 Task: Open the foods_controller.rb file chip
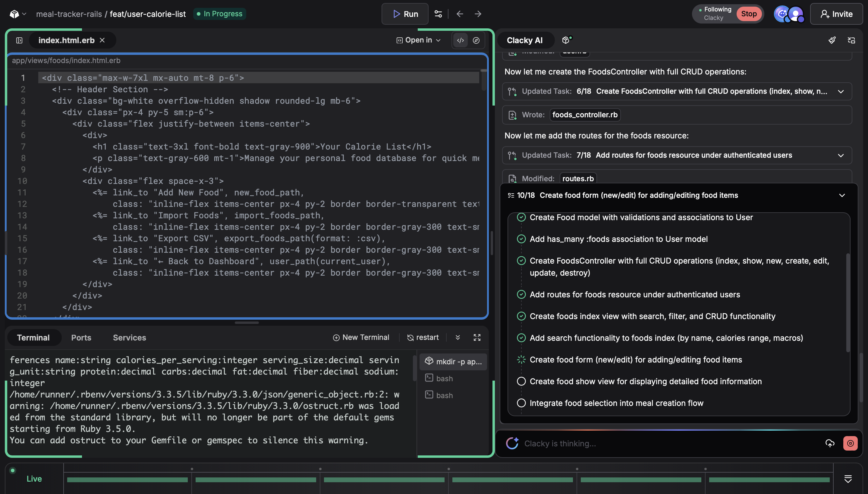(x=585, y=115)
